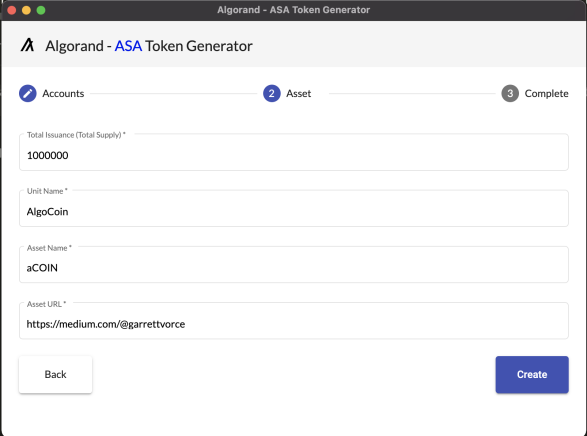Click the pencil edit icon for Accounts step
Image resolution: width=587 pixels, height=436 pixels.
28,93
